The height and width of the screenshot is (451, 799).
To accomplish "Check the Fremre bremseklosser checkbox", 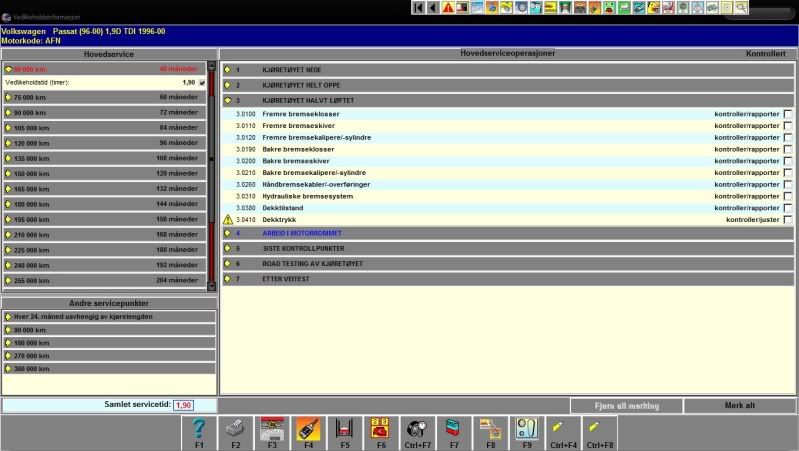I will click(x=788, y=115).
